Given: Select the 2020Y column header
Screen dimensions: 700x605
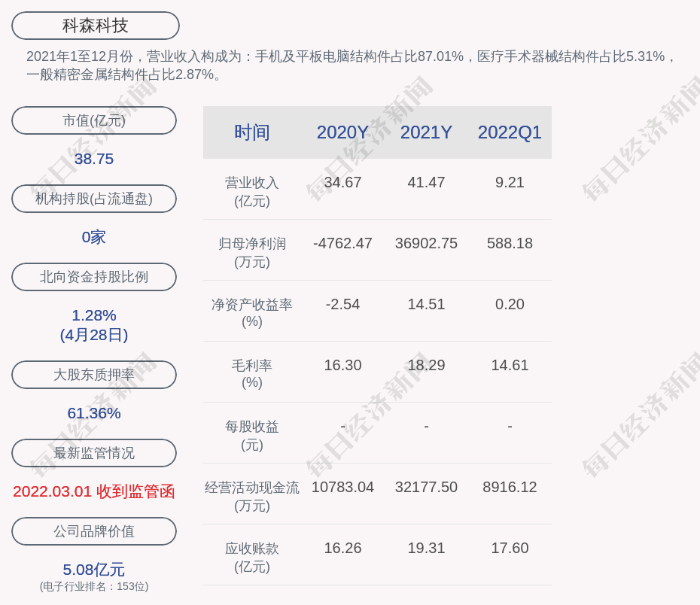Looking at the screenshot, I should click(x=342, y=132).
